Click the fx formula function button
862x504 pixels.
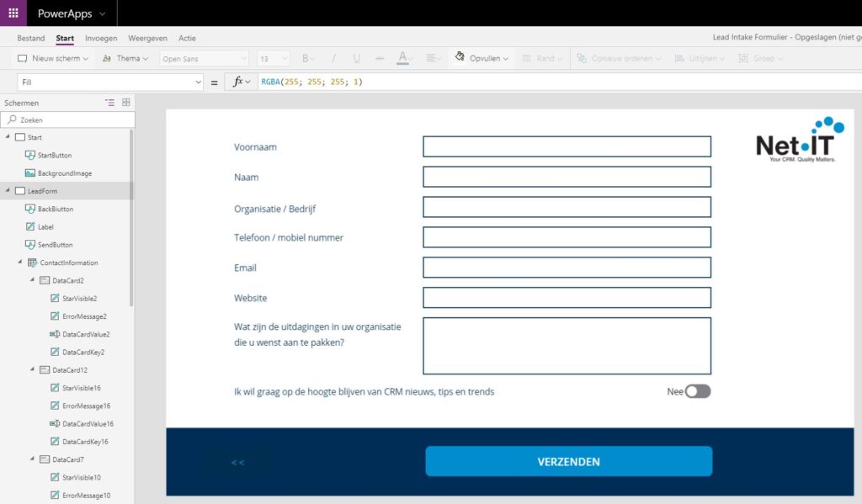pyautogui.click(x=241, y=82)
